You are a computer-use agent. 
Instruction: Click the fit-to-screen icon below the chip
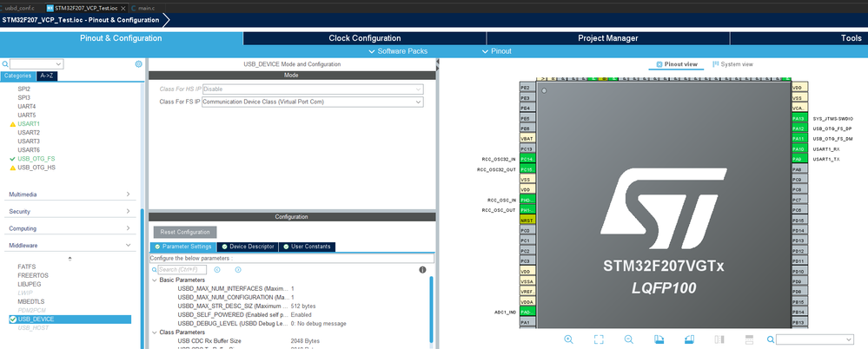(x=599, y=339)
